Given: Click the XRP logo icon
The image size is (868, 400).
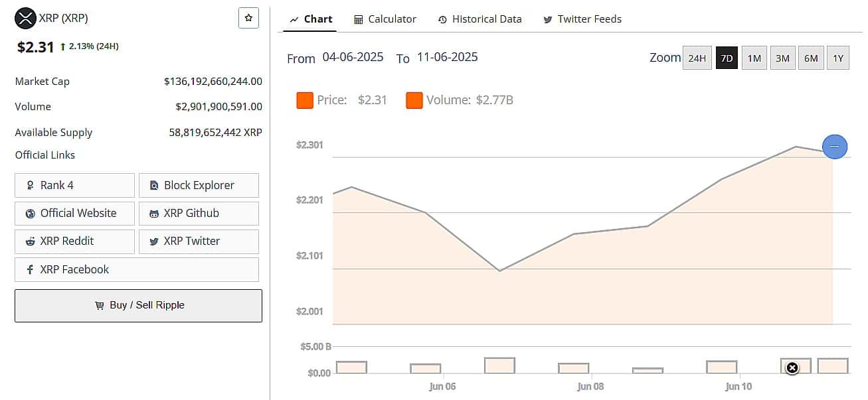Looking at the screenshot, I should 25,18.
